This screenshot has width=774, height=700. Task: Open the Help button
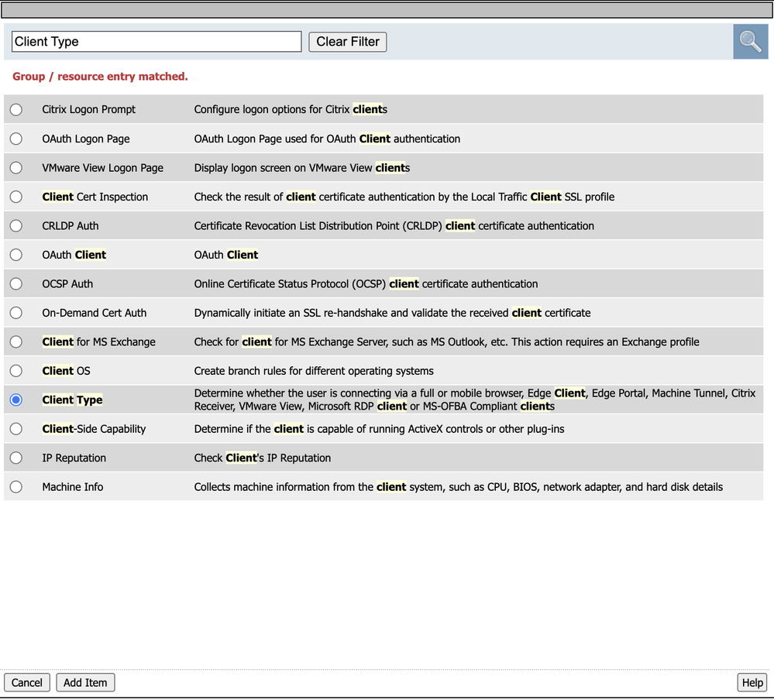pos(752,682)
